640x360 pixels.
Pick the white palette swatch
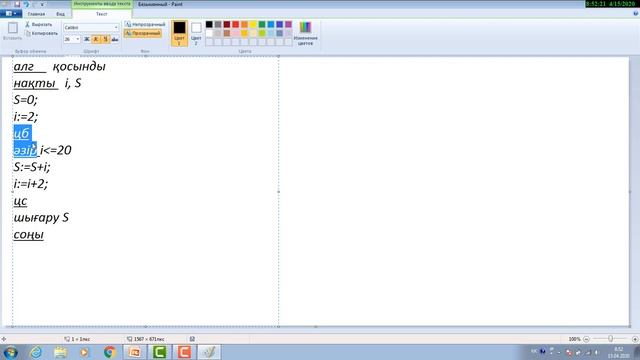pos(209,33)
